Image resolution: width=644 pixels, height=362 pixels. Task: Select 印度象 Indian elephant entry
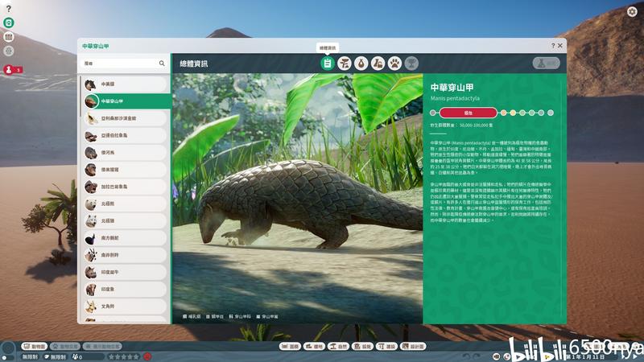(x=126, y=290)
